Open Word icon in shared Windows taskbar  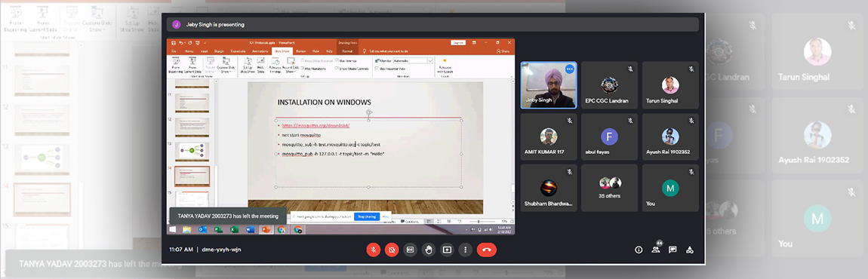click(x=251, y=230)
